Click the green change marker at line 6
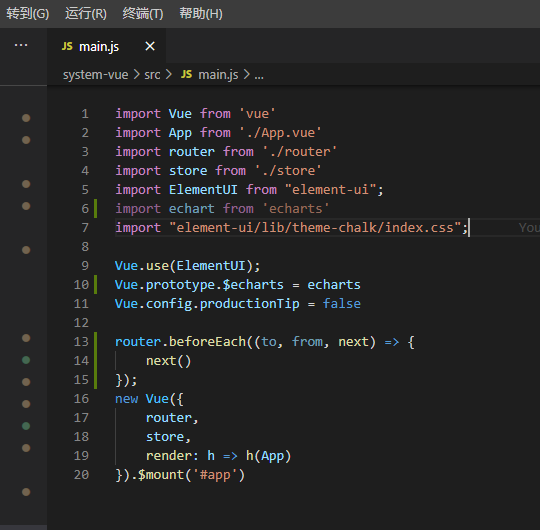This screenshot has width=540, height=530. (95, 208)
